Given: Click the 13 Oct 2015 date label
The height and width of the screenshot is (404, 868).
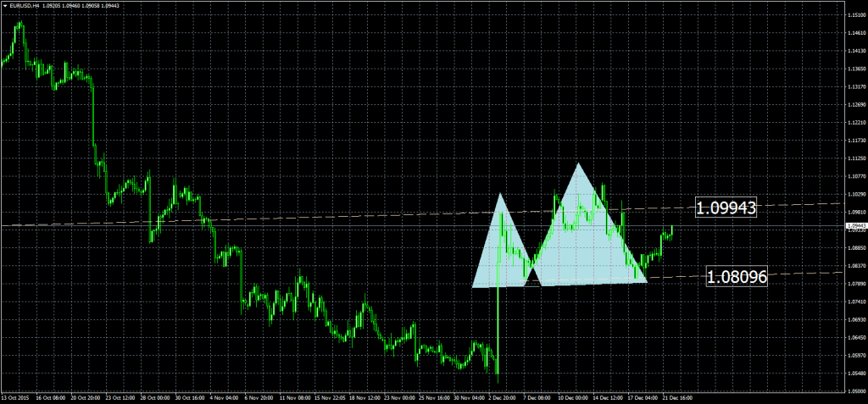Looking at the screenshot, I should click(15, 398).
